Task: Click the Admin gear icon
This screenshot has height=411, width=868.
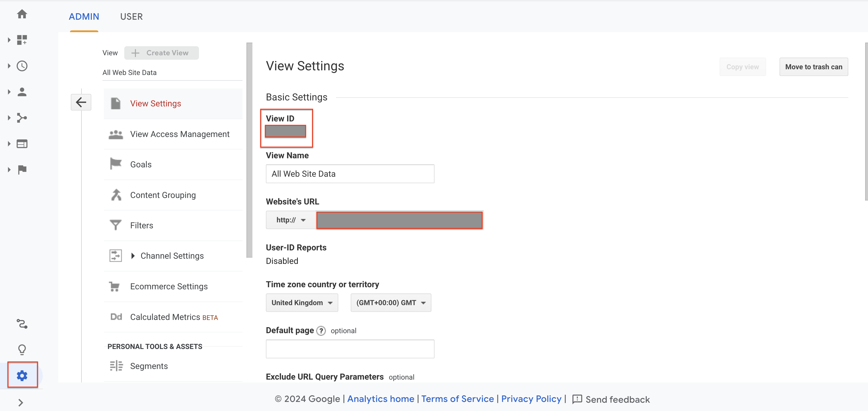Action: (x=22, y=375)
